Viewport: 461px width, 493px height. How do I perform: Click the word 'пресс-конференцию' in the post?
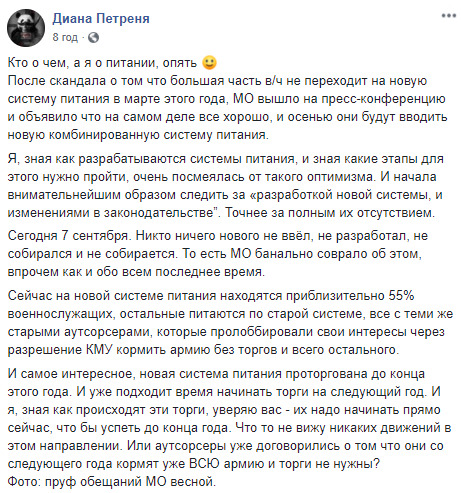pos(383,99)
